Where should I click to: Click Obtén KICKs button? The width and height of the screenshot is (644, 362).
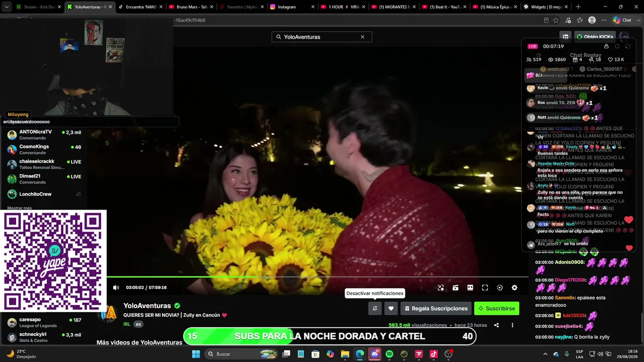(x=595, y=37)
